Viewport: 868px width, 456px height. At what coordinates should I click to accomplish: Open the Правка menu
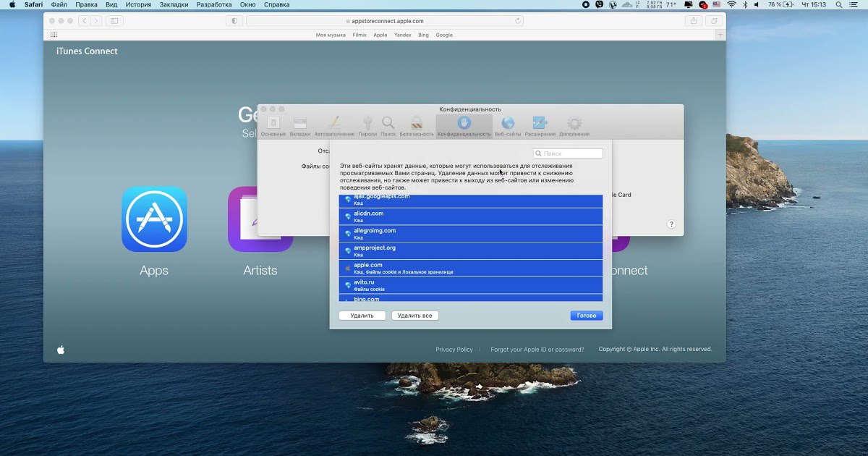(x=86, y=4)
